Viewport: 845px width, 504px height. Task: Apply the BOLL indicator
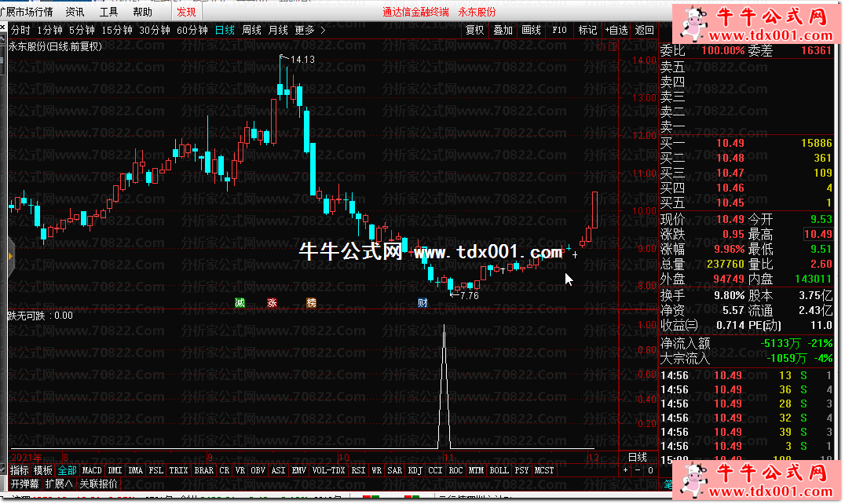[499, 470]
